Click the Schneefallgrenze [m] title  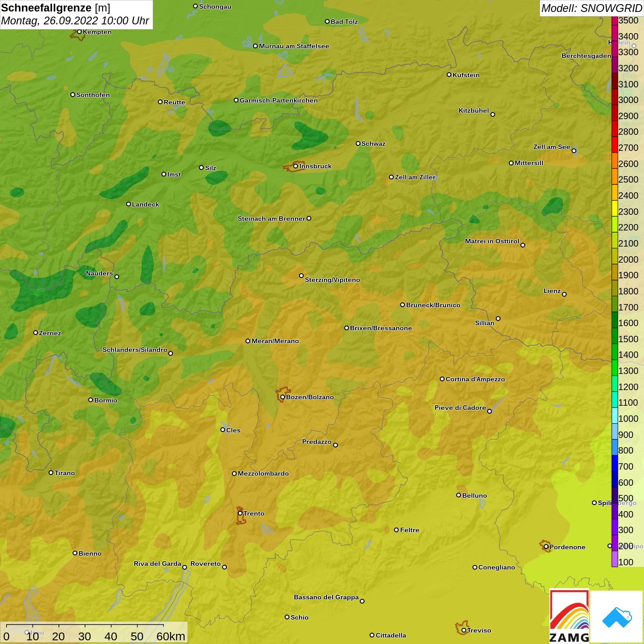pyautogui.click(x=56, y=8)
